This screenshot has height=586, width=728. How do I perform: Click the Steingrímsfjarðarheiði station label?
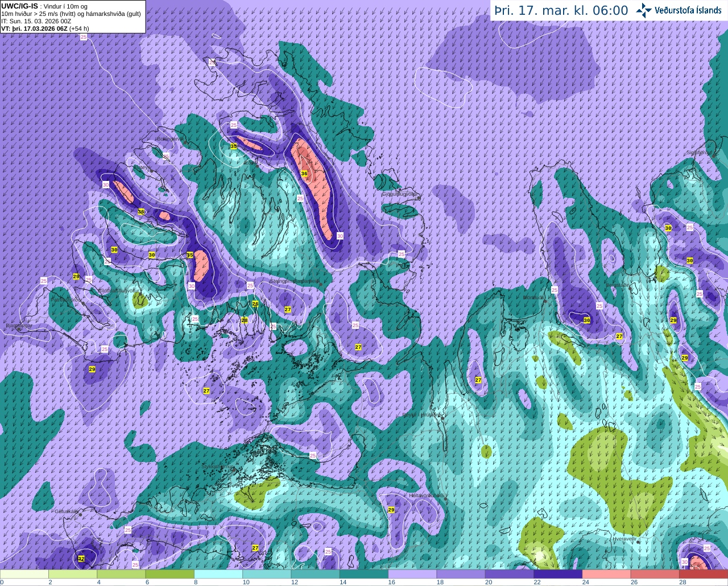point(295,280)
